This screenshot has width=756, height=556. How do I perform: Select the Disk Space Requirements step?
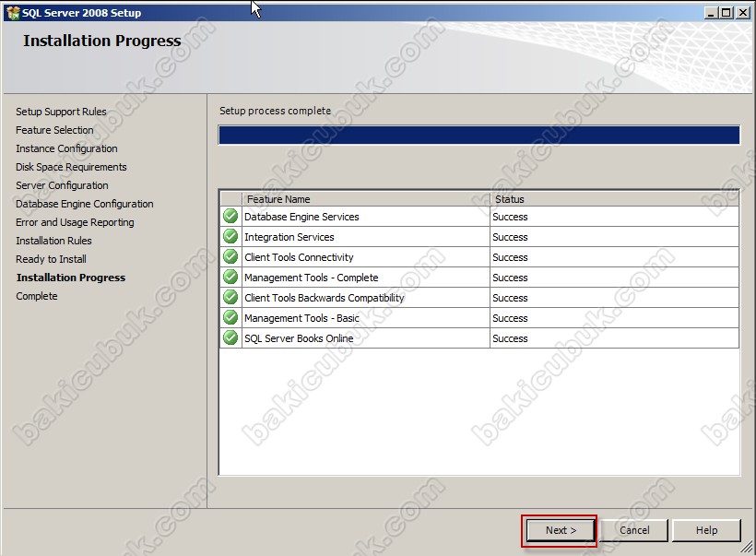click(71, 167)
